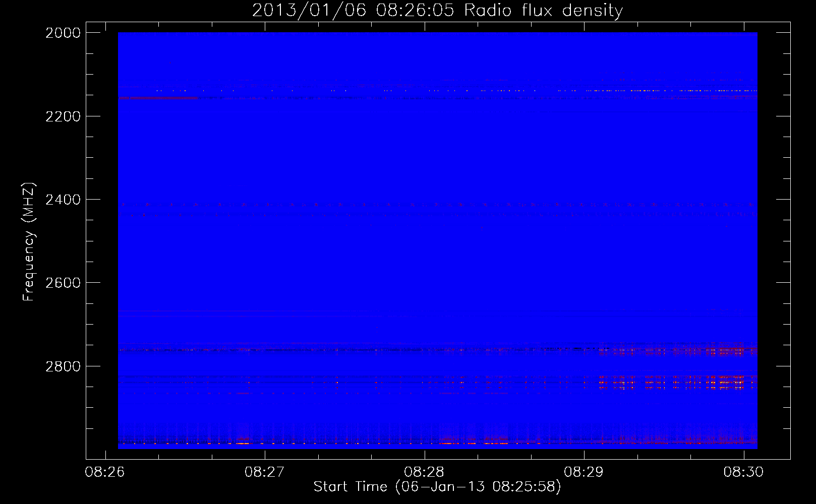816x504 pixels.
Task: Click the 2800 frequency tick label
Action: point(63,366)
